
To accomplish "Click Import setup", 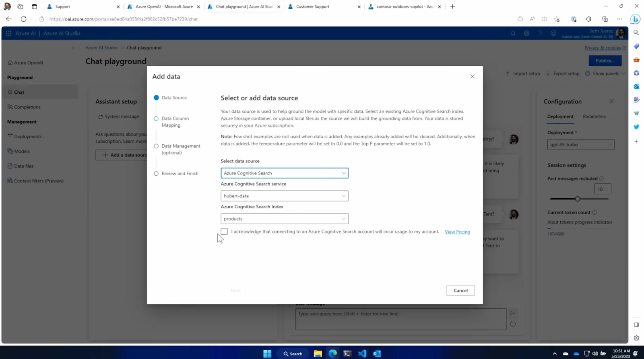I will [523, 74].
